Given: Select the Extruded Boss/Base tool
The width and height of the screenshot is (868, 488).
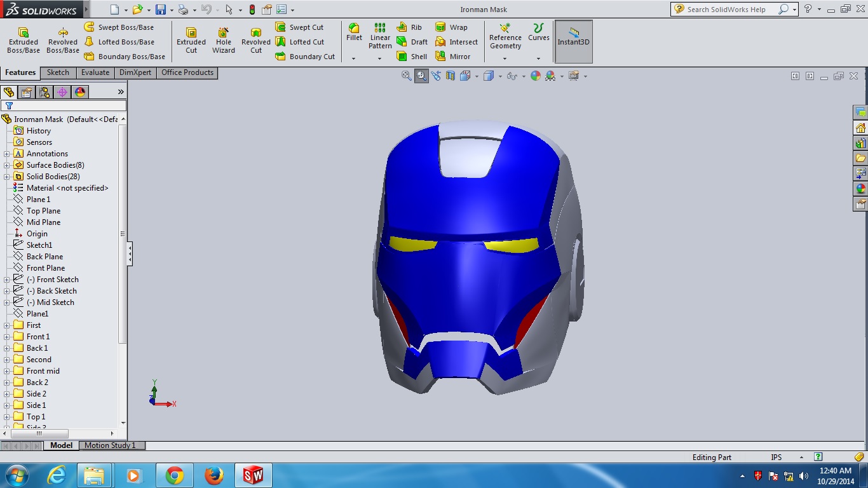Looking at the screenshot, I should pyautogui.click(x=24, y=41).
